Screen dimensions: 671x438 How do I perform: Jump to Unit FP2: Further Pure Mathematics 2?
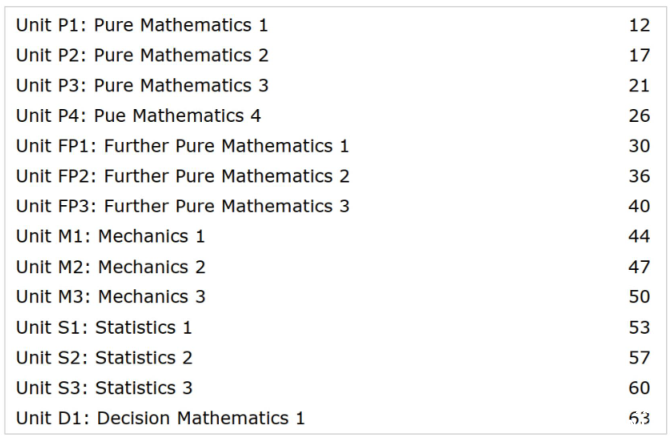click(x=182, y=176)
